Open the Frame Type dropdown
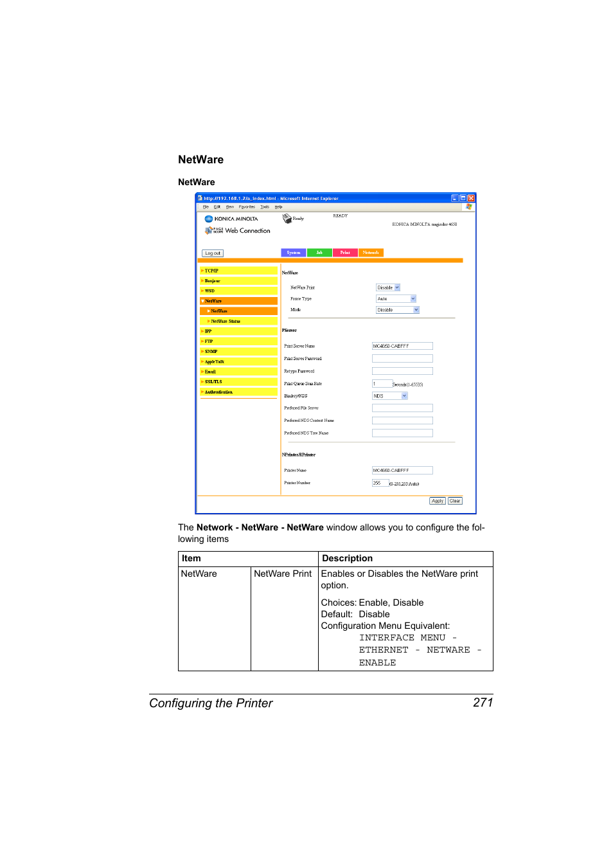Image resolution: width=613 pixels, height=868 pixels. (x=396, y=298)
